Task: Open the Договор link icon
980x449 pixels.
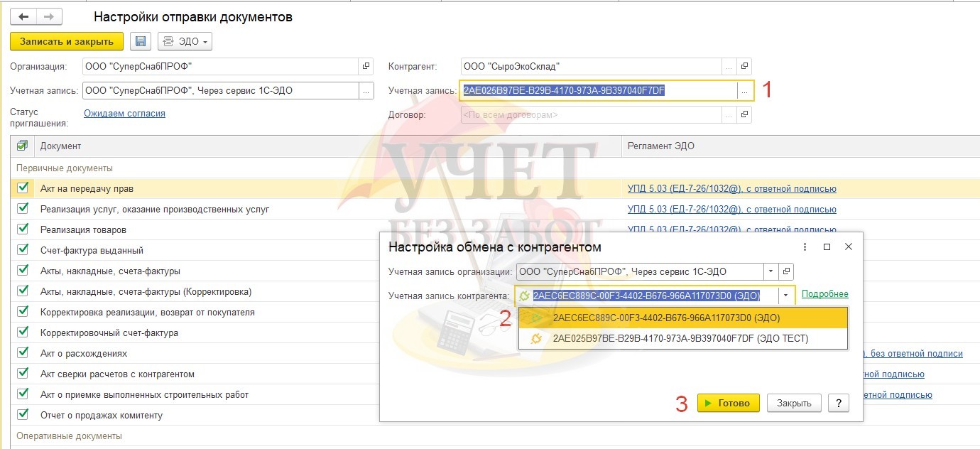Action: click(x=744, y=114)
